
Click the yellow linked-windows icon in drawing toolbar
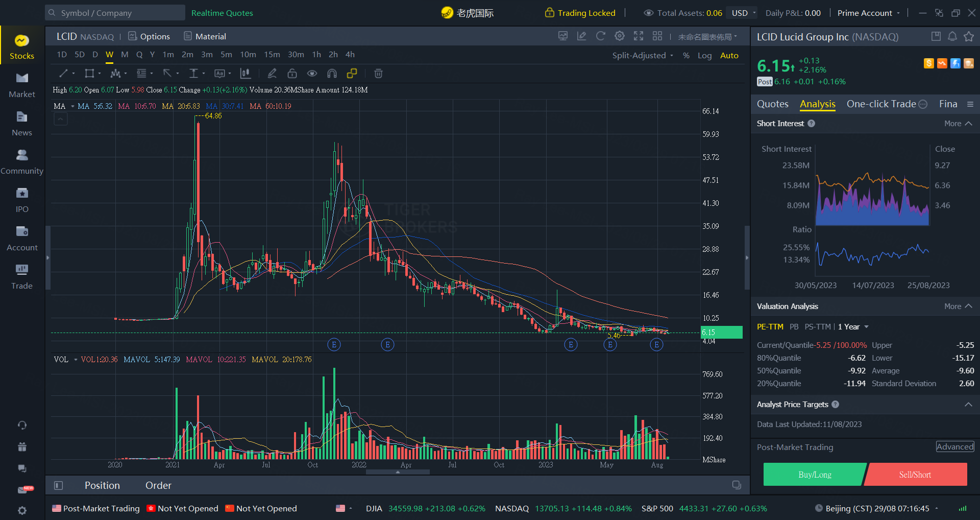(352, 74)
